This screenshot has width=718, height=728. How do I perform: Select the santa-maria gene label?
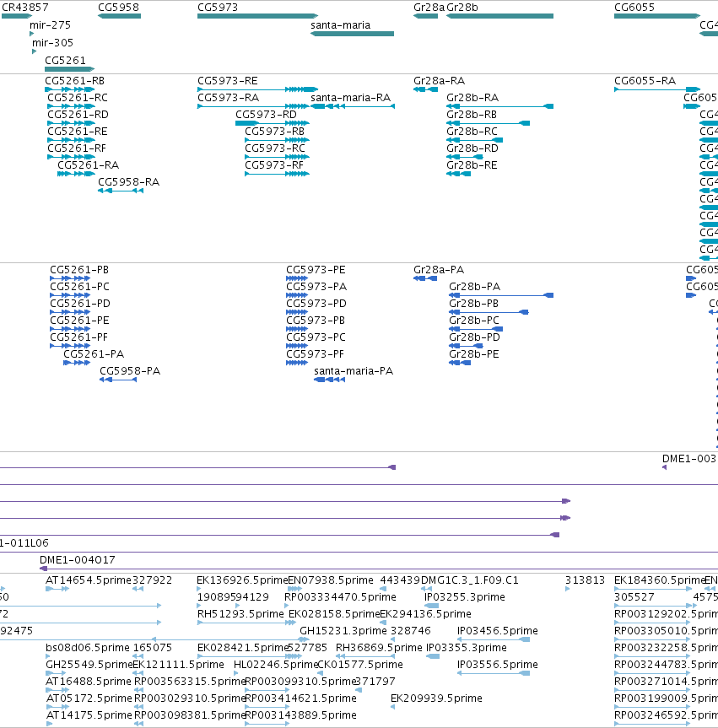tap(340, 25)
